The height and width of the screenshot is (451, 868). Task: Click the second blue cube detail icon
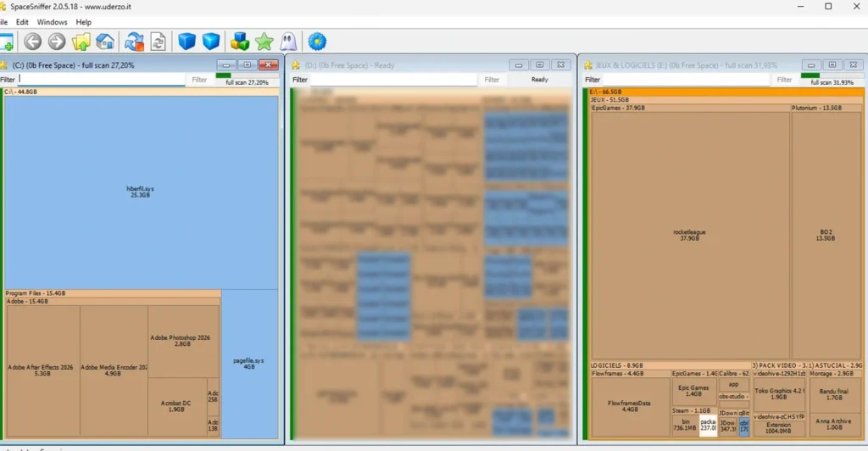[211, 42]
